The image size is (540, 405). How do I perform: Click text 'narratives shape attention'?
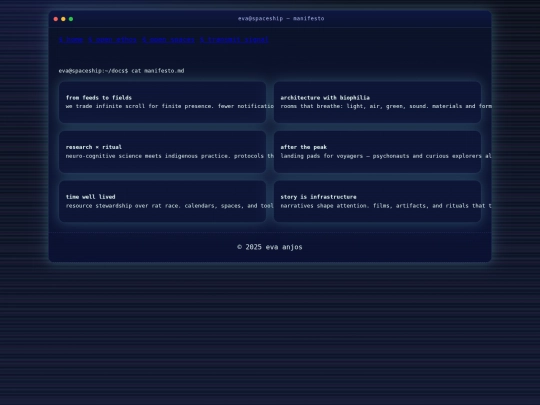(325, 206)
